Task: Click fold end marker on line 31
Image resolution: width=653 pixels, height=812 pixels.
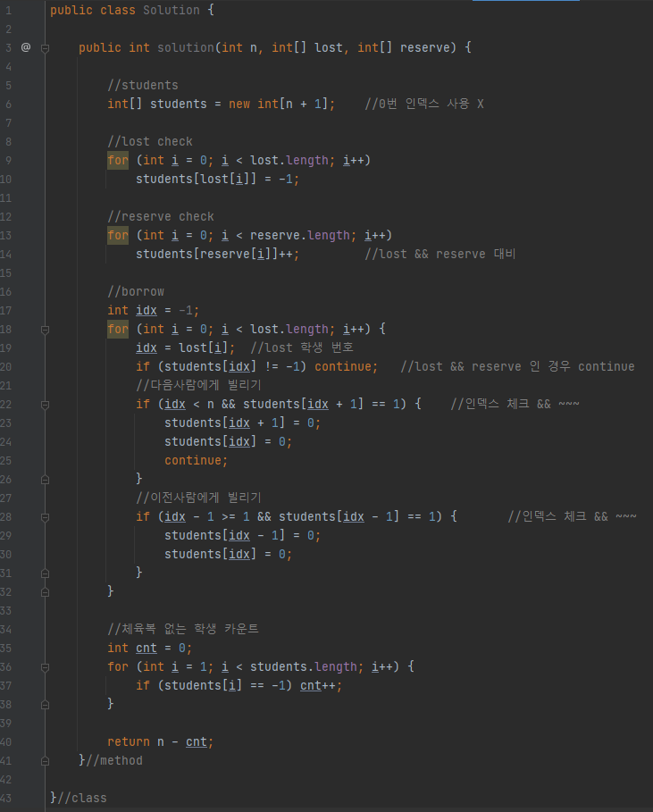Action: pyautogui.click(x=45, y=573)
